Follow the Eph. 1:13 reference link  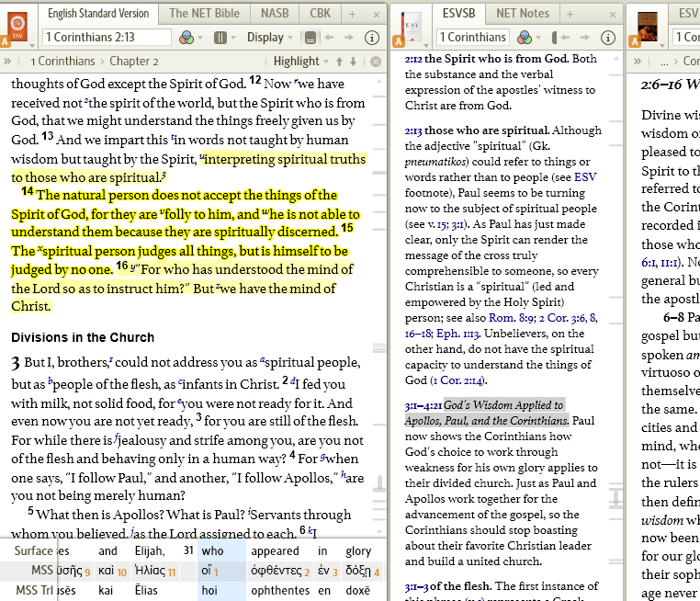point(457,334)
